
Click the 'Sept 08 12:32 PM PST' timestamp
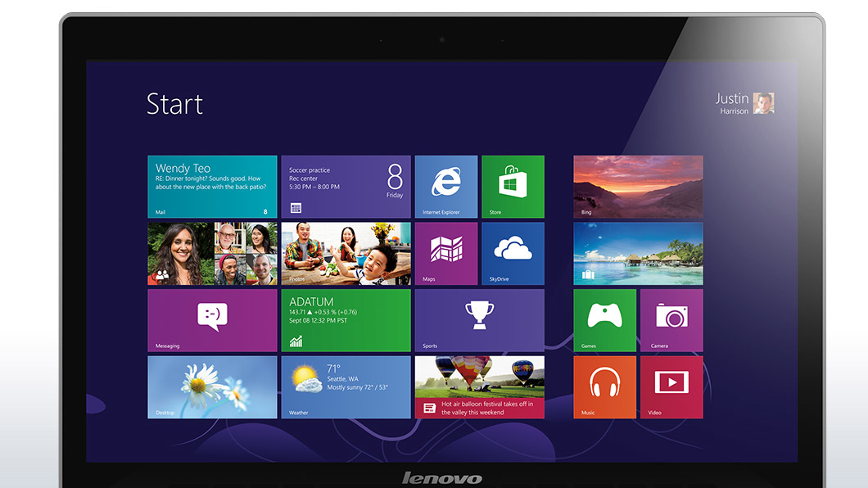point(319,320)
